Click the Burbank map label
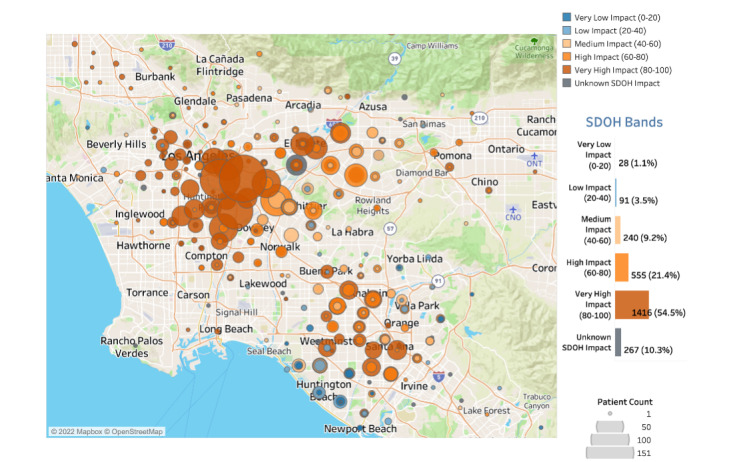 (x=155, y=77)
